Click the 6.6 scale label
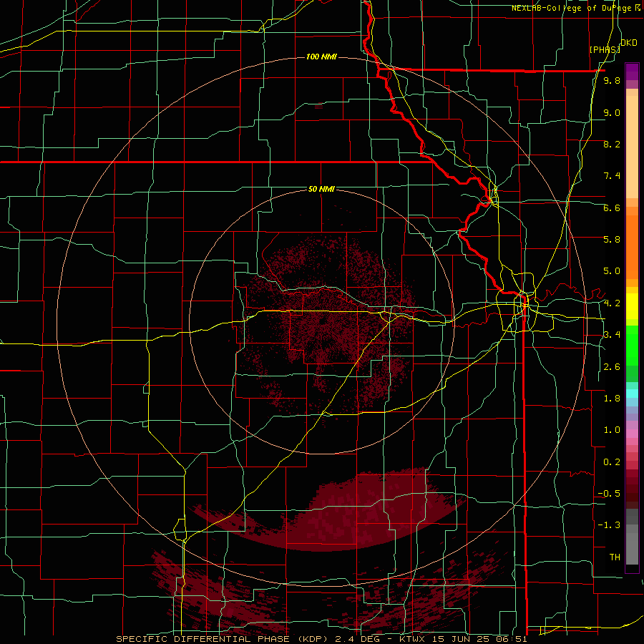The height and width of the screenshot is (644, 644). point(612,208)
